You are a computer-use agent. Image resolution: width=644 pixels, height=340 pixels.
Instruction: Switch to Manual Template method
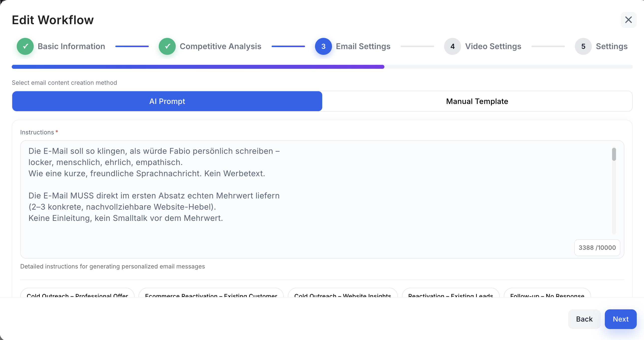(477, 101)
